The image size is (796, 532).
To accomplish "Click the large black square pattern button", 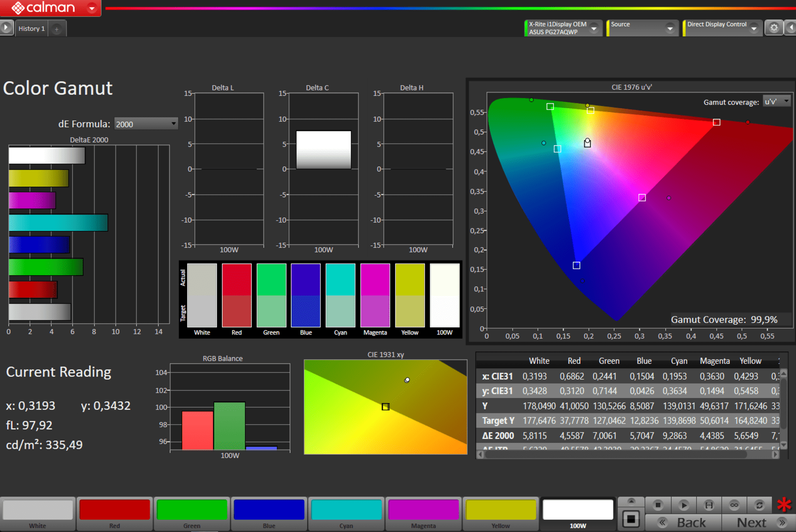I will pos(631,519).
